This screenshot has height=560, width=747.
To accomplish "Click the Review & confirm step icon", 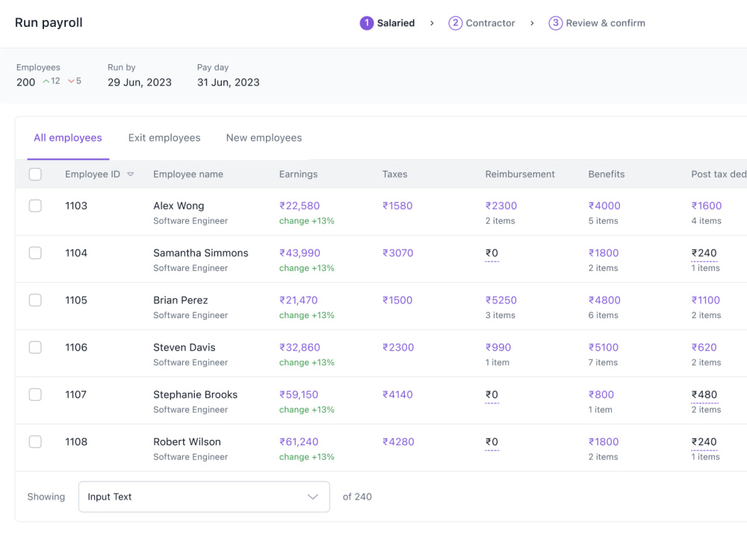I will [x=555, y=23].
